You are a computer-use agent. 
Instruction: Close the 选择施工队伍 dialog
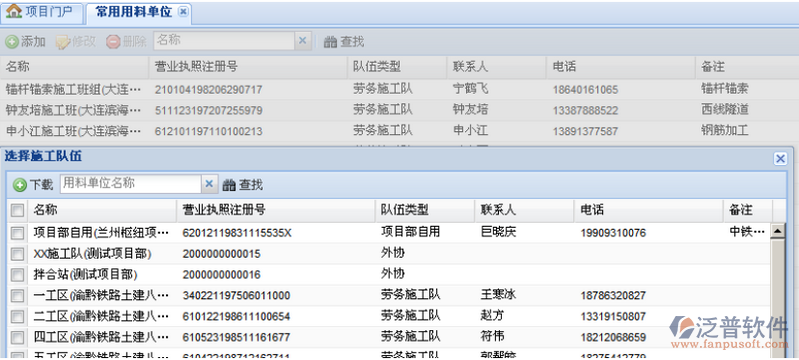tap(780, 159)
